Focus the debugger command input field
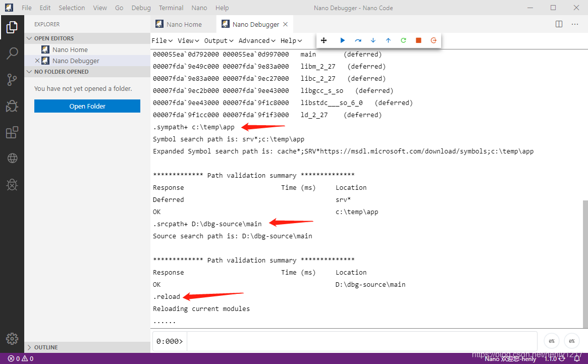This screenshot has height=364, width=588. click(x=362, y=341)
